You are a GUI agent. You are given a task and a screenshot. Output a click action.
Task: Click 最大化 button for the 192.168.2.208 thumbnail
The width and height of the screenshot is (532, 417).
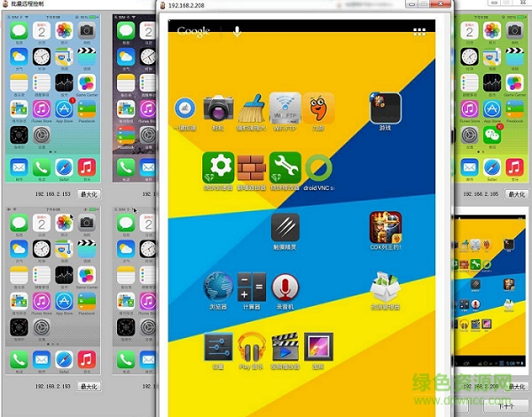(517, 387)
